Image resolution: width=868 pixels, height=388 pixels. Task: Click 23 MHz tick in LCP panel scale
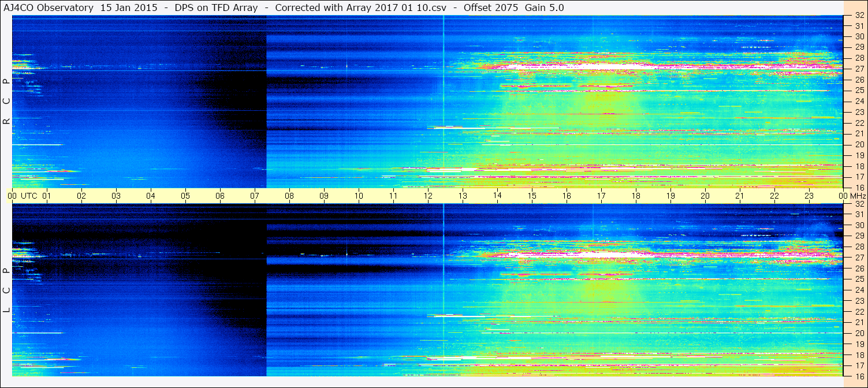[859, 301]
